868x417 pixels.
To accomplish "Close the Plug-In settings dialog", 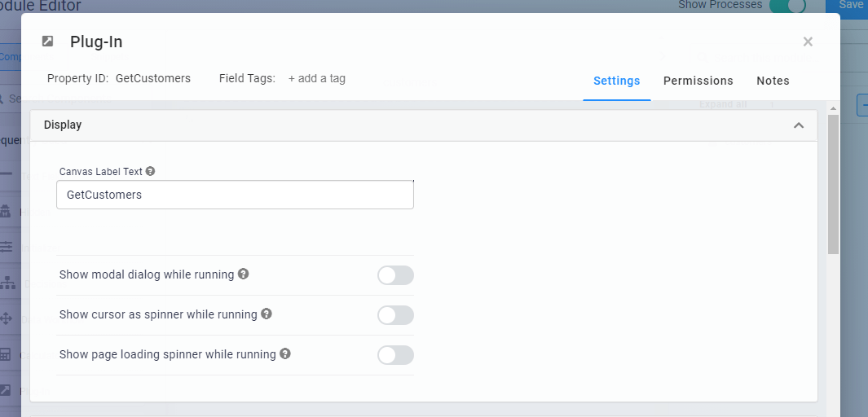I will (x=808, y=42).
